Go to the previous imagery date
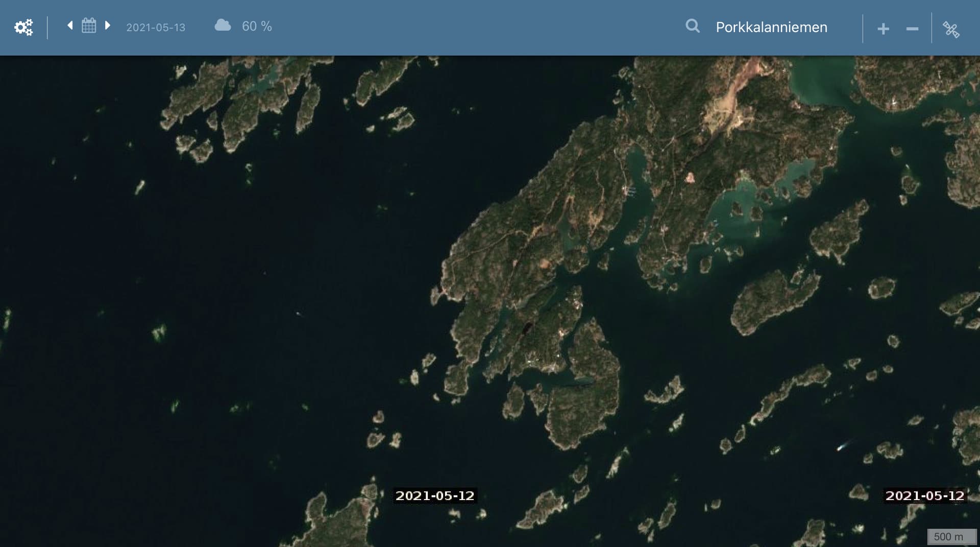The width and height of the screenshot is (980, 547). click(x=70, y=26)
